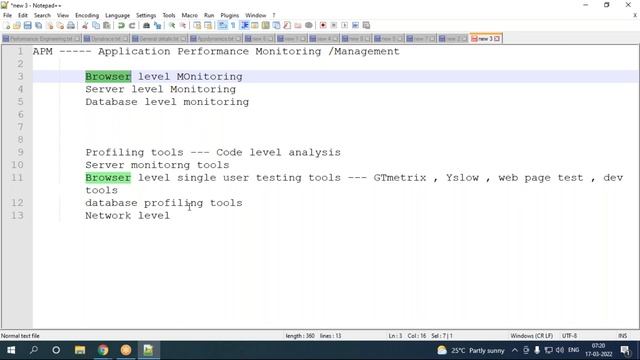Switch to the Performance Engineering tab
Image resolution: width=640 pixels, height=360 pixels.
(x=41, y=39)
